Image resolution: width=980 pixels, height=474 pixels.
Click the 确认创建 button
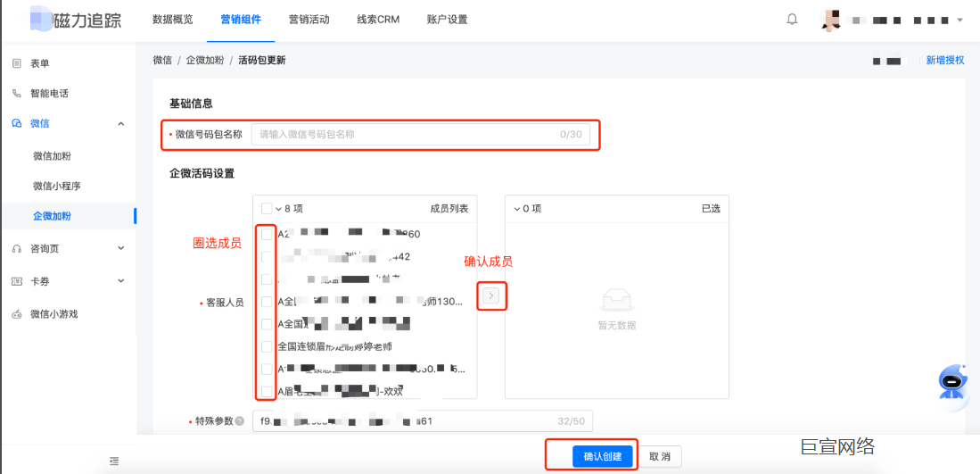[x=603, y=456]
